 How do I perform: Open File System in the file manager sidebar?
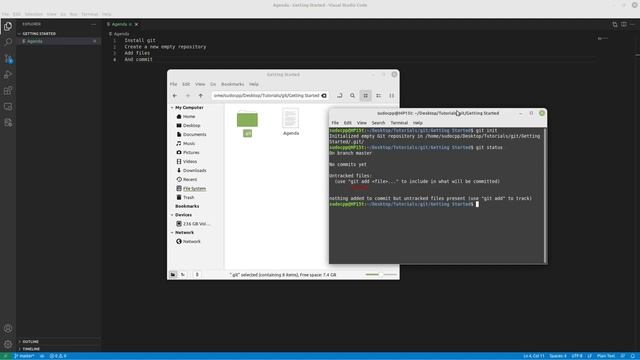(x=194, y=189)
